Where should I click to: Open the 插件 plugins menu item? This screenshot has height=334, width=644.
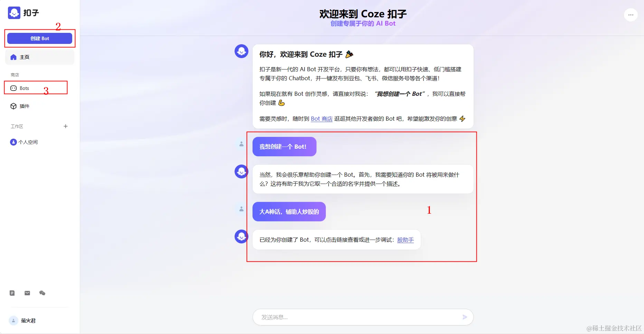pos(40,106)
